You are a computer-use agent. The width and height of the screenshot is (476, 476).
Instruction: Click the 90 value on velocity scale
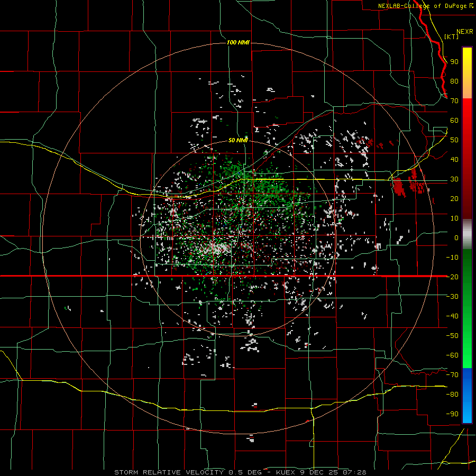point(454,62)
